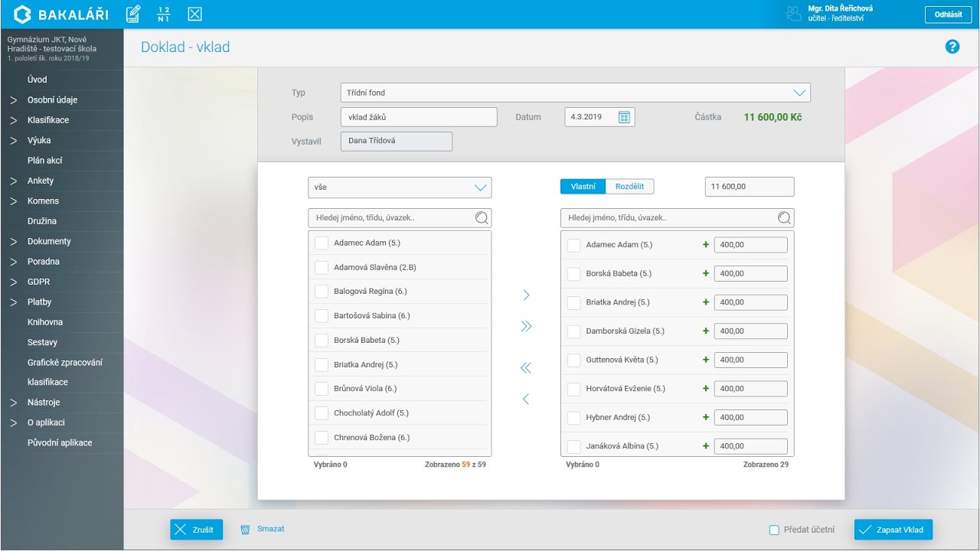Open the Typ dropdown showing Třídní fond

[x=575, y=93]
